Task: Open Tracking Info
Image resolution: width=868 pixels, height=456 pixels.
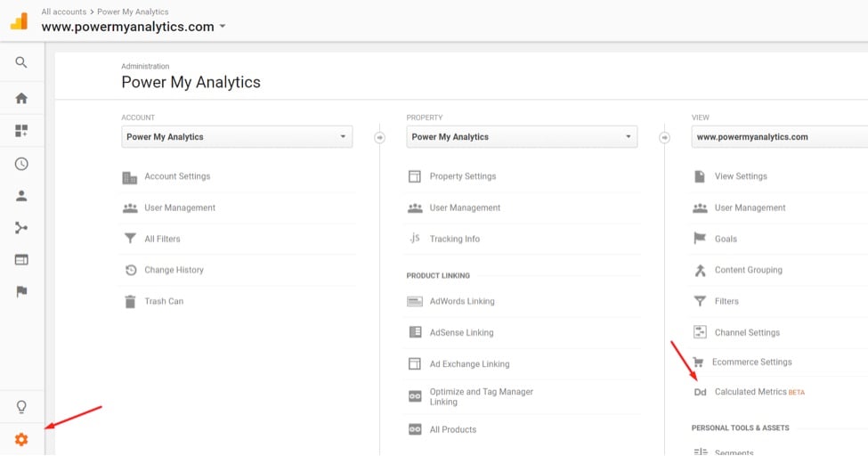Action: pyautogui.click(x=455, y=239)
